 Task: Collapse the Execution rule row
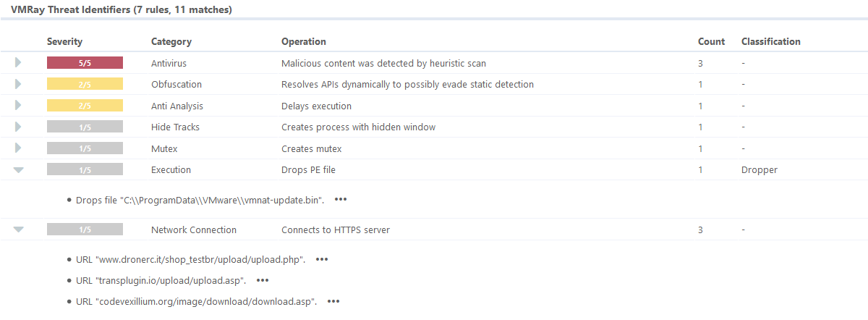point(19,170)
